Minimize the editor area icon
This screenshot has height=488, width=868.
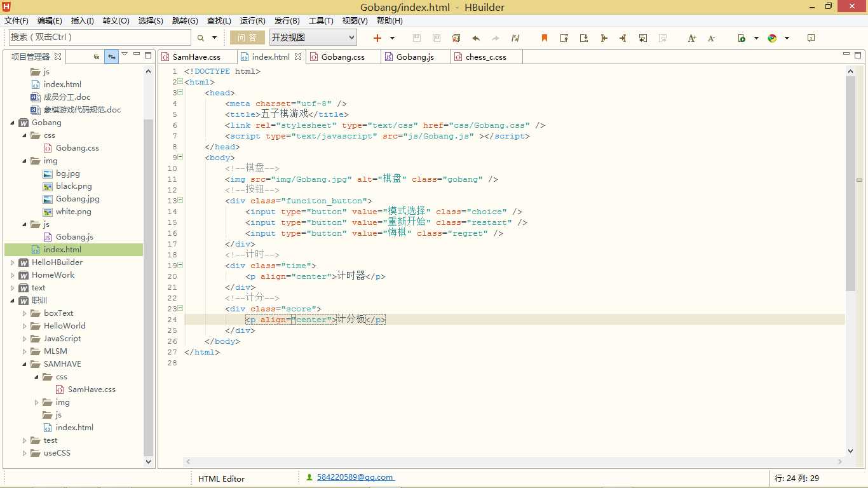click(x=847, y=55)
